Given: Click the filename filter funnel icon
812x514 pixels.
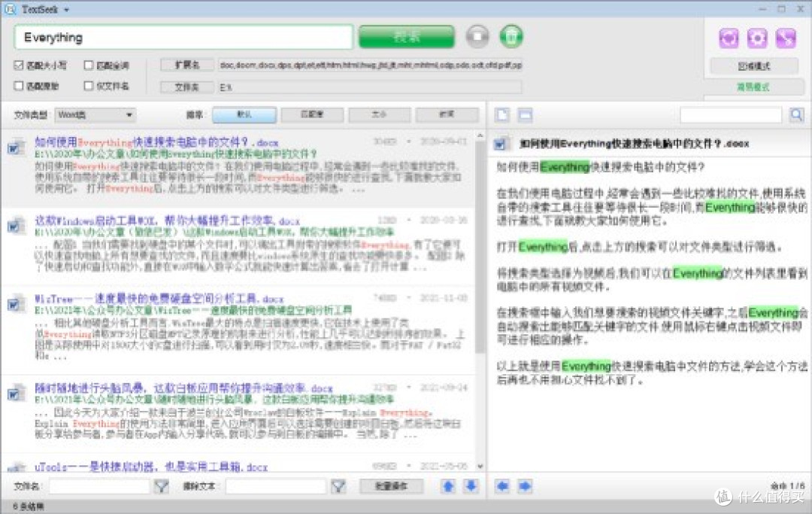Looking at the screenshot, I should click(161, 487).
